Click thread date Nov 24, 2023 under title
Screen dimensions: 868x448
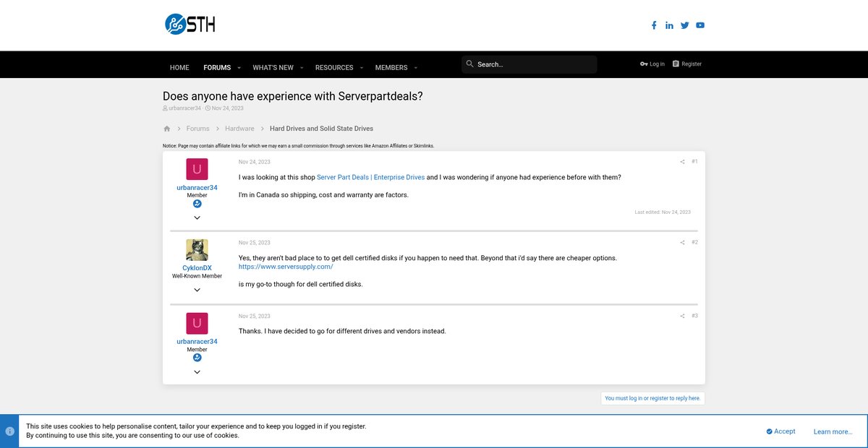click(227, 108)
